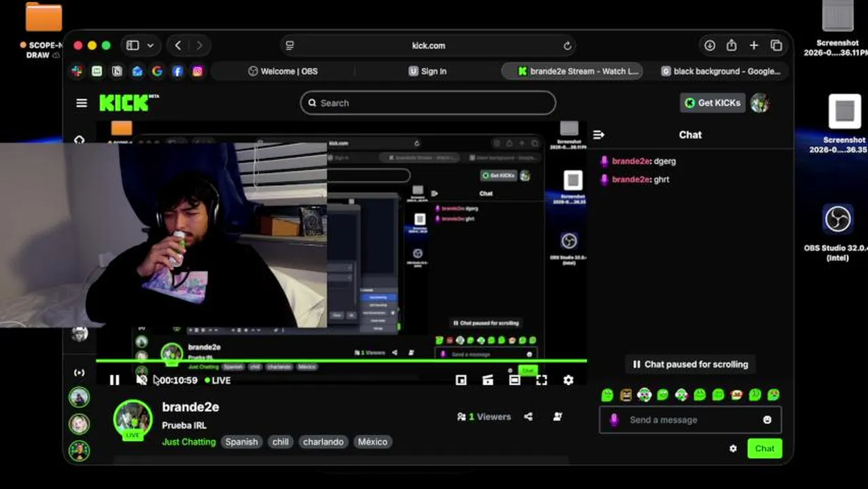Select the Spanish tag
Image resolution: width=868 pixels, height=489 pixels.
click(242, 441)
